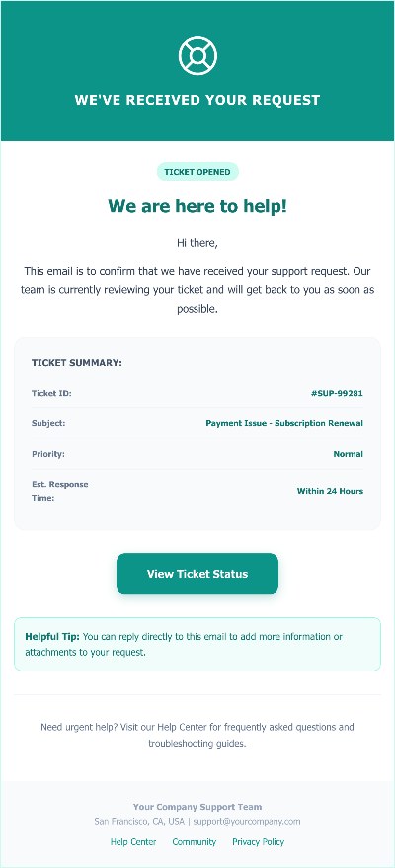Click the Helpful Tip notice box
Image resolution: width=395 pixels, height=868 pixels.
(197, 644)
